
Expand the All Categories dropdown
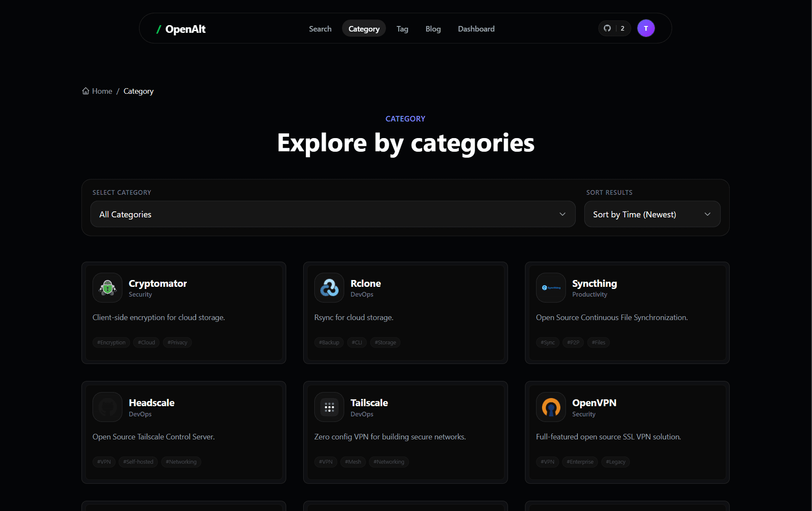pos(333,214)
